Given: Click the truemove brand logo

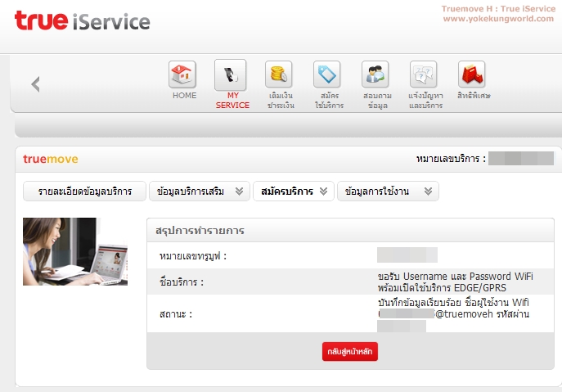Looking at the screenshot, I should [51, 159].
